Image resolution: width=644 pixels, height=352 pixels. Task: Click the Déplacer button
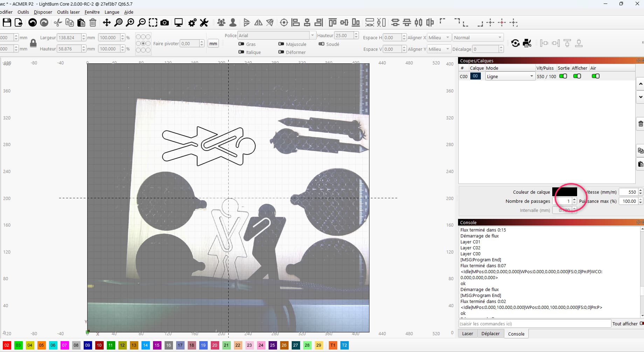[490, 333]
